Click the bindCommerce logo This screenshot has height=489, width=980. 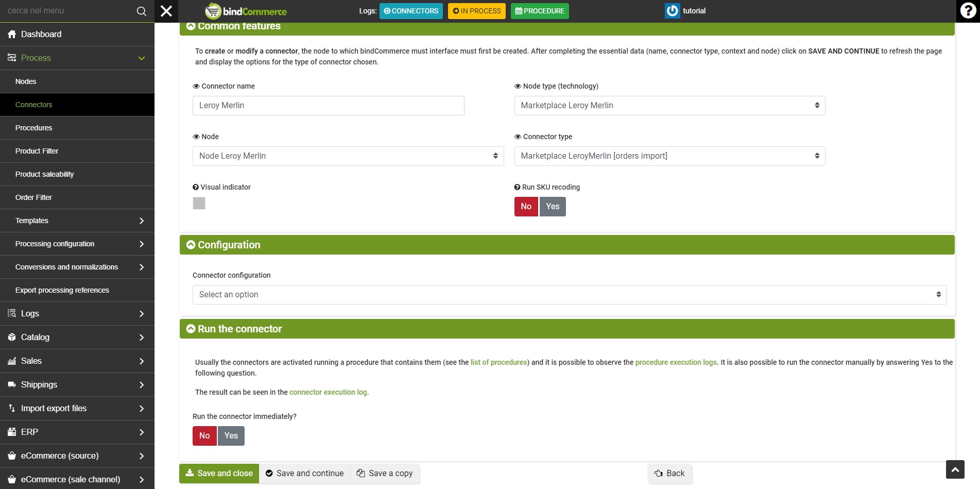[x=246, y=11]
